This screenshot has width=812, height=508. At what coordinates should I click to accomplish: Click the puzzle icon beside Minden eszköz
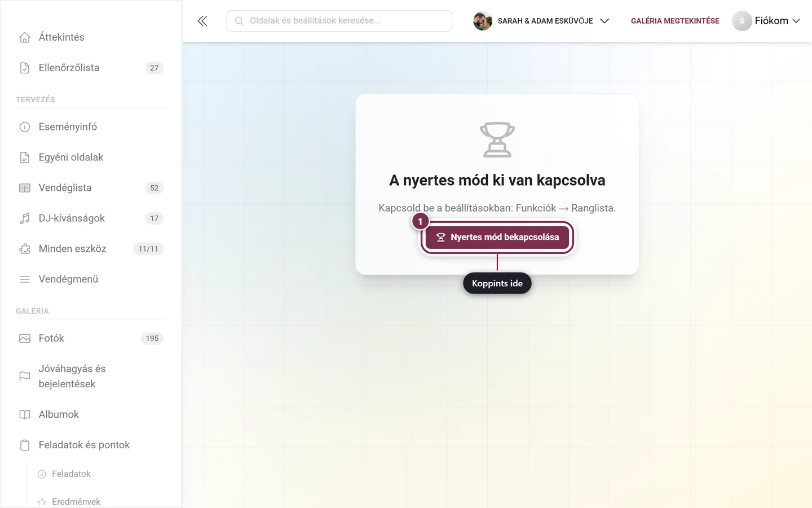(x=25, y=249)
